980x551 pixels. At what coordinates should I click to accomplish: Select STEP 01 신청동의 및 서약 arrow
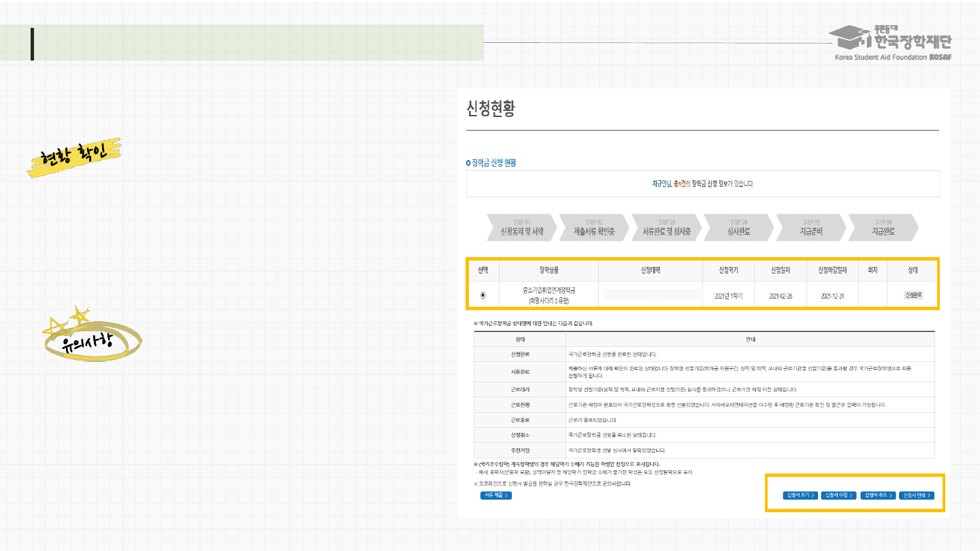521,228
